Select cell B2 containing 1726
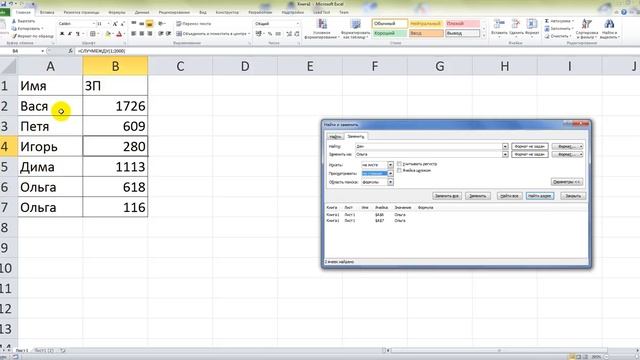Viewport: 640px width, 360px height. 115,106
